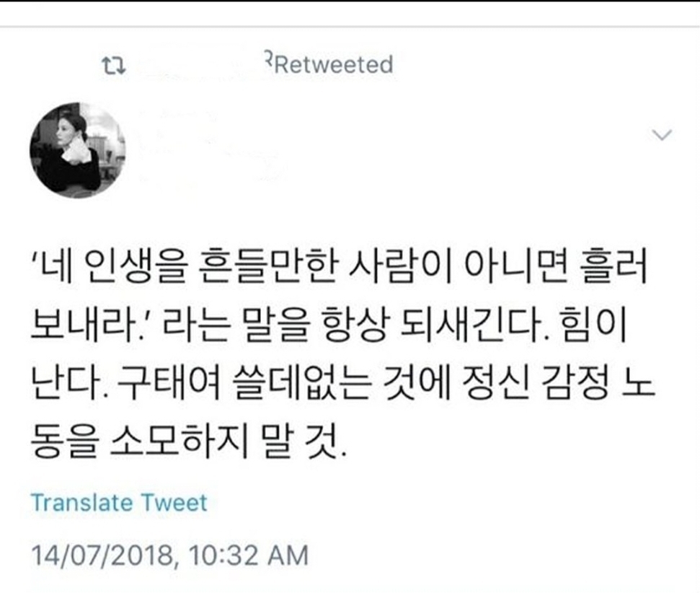Click the Translate Tweet link

pyautogui.click(x=119, y=503)
